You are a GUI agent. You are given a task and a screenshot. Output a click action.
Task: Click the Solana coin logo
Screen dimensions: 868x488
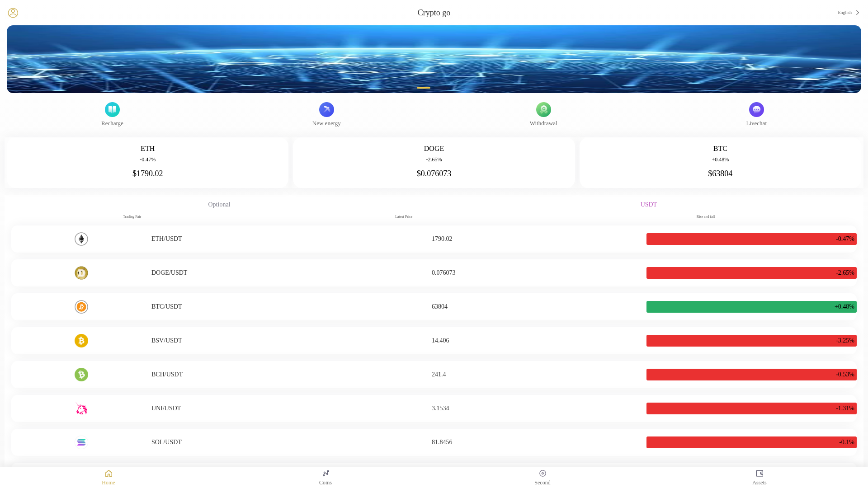[81, 442]
